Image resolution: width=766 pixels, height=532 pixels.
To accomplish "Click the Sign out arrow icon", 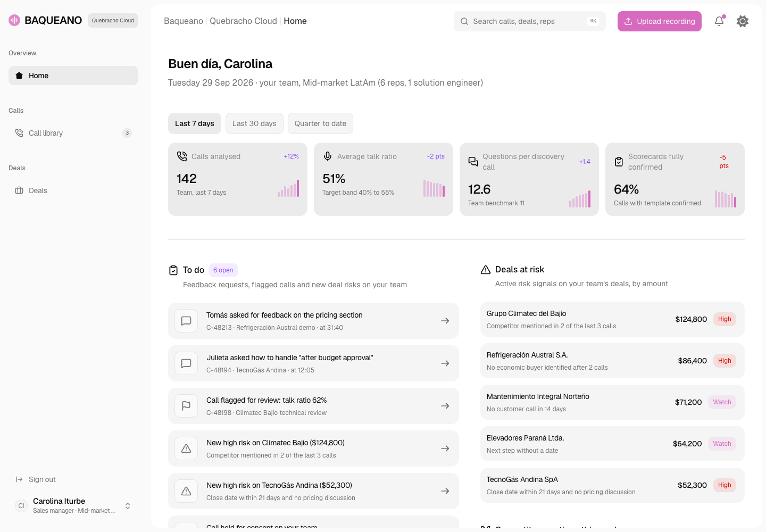I will (x=19, y=479).
